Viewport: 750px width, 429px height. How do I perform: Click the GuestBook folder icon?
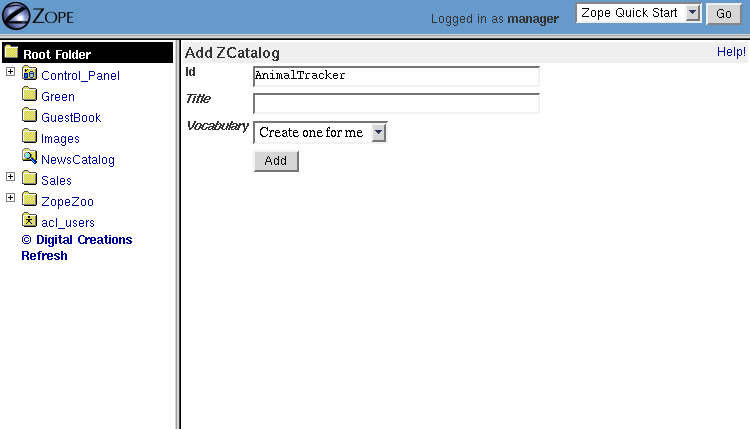pos(29,117)
